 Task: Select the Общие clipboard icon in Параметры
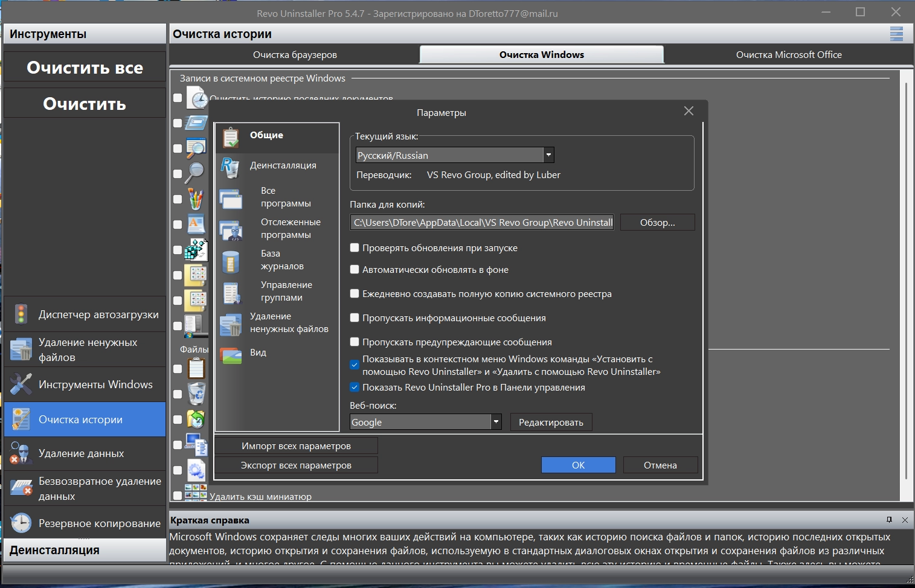[231, 137]
